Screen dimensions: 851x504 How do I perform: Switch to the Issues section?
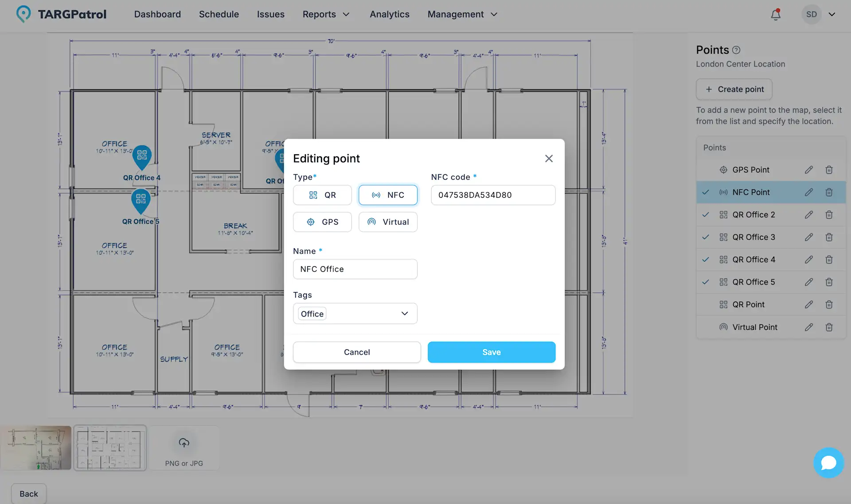coord(270,14)
